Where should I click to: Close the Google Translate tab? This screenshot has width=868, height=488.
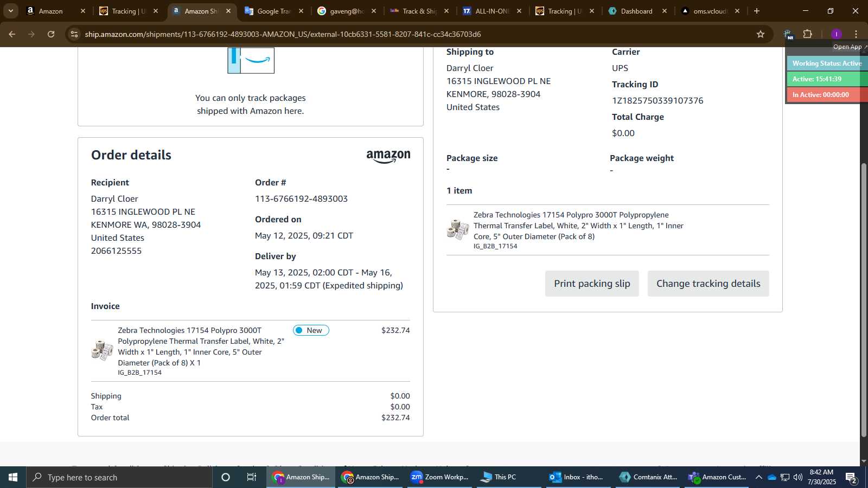pyautogui.click(x=301, y=11)
